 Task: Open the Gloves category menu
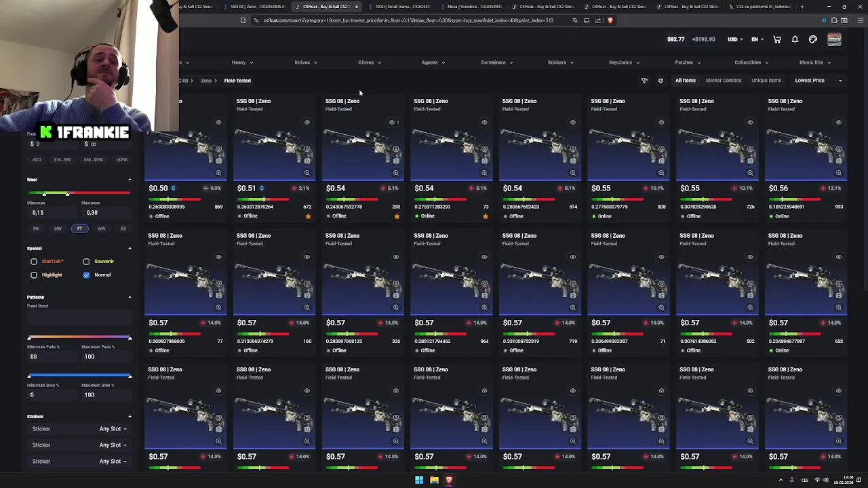point(369,62)
